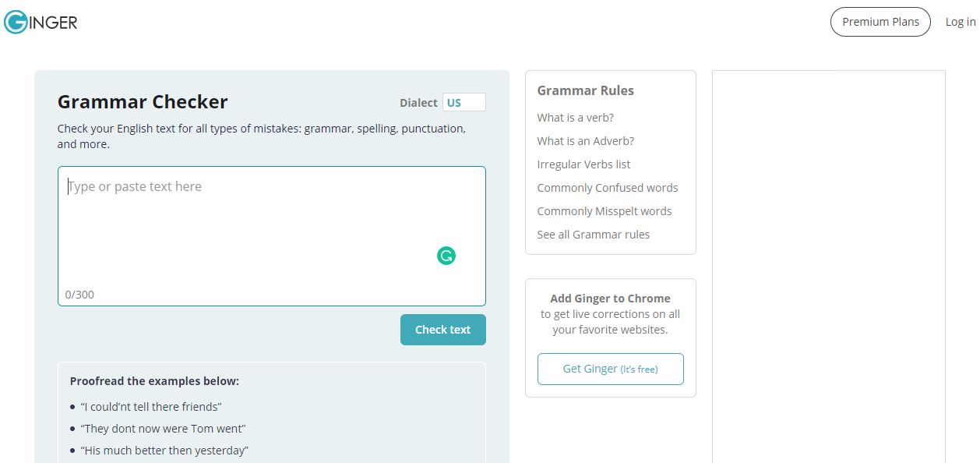Open the Dialect US dropdown
Viewport: 980px width, 463px height.
[464, 103]
